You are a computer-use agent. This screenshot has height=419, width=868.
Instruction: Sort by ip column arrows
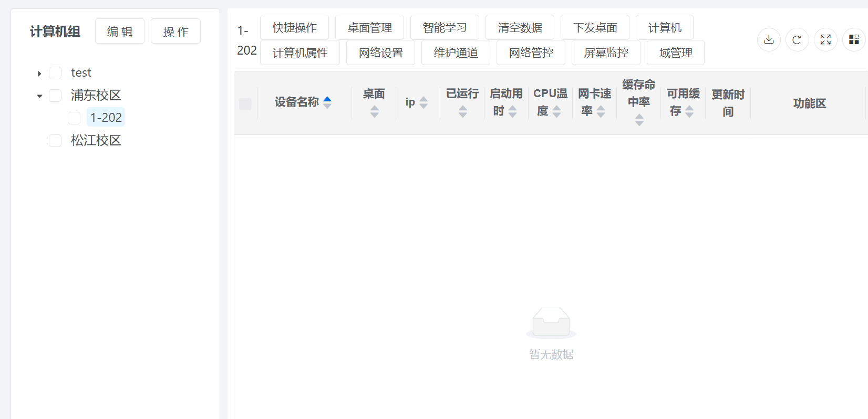tap(423, 102)
